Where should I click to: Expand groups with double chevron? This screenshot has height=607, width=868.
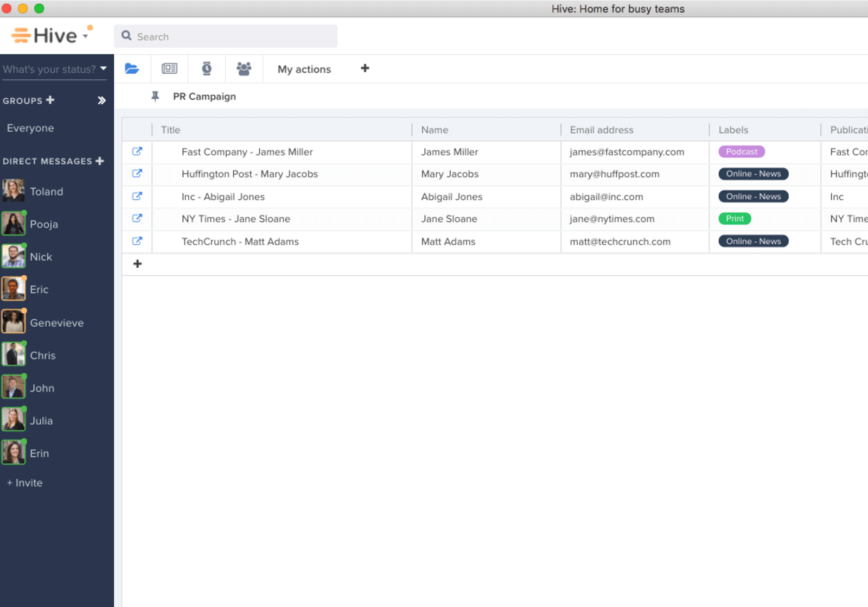pyautogui.click(x=101, y=100)
